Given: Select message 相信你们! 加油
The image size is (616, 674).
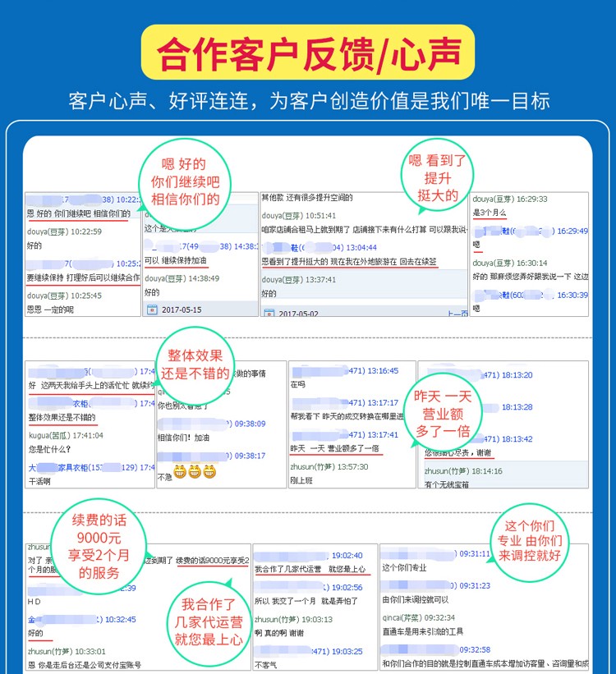Looking at the screenshot, I should (184, 438).
